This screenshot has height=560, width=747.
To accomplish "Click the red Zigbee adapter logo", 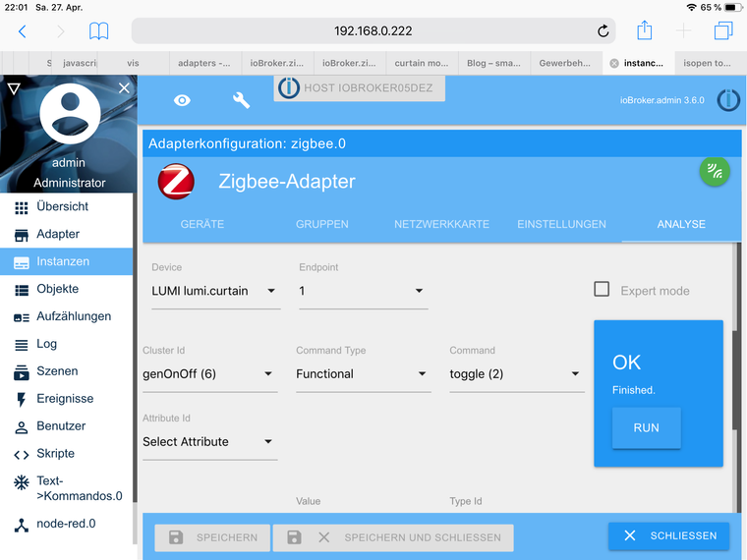I will pyautogui.click(x=176, y=182).
